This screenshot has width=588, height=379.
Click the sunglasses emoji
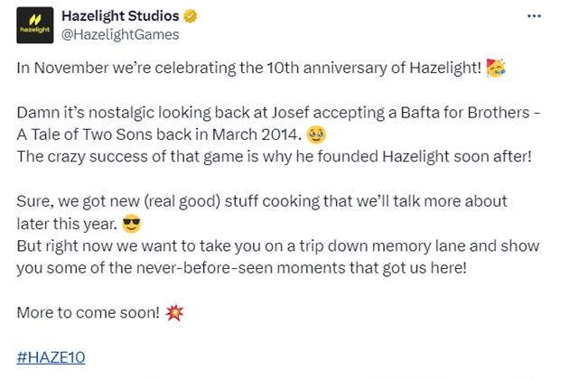(131, 224)
